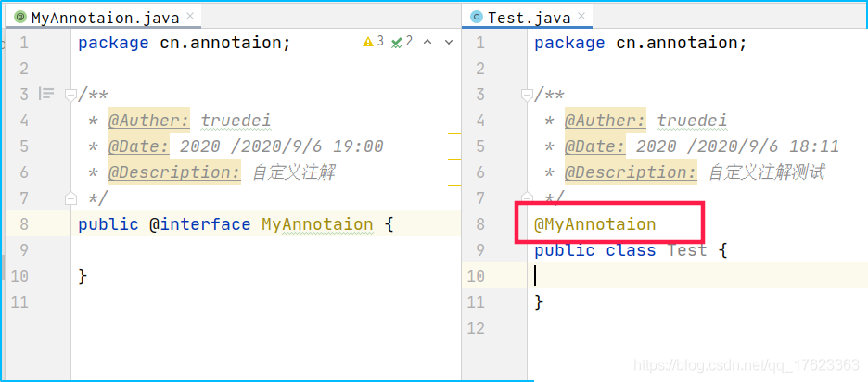
Task: Go to next highlighted error arrow
Action: pos(449,42)
